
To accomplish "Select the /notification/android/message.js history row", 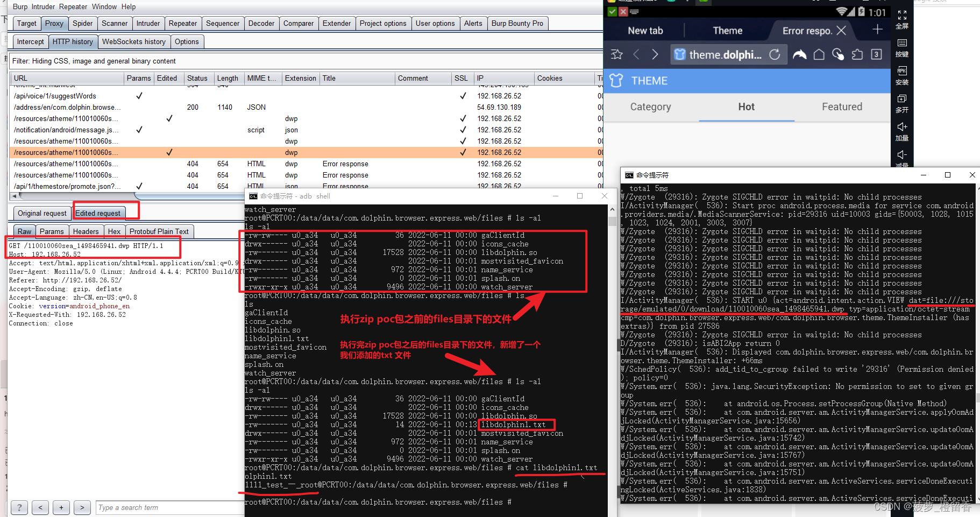I will click(x=306, y=130).
